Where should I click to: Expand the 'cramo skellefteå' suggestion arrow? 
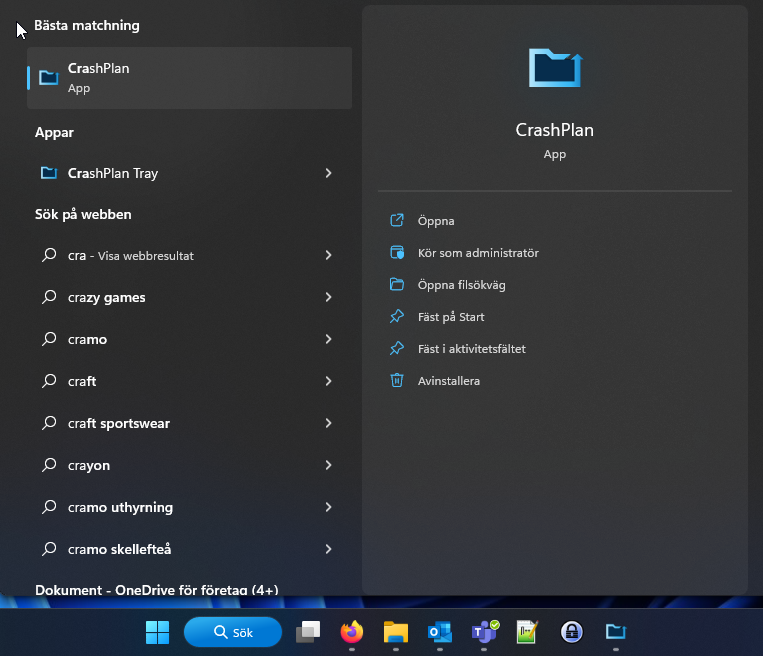coord(328,549)
